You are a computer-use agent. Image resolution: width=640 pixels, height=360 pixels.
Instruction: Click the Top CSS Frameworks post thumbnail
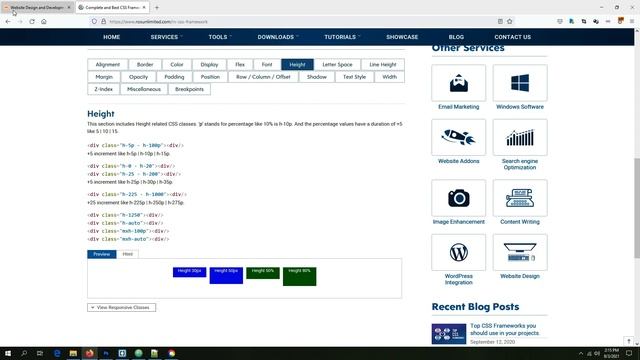[x=449, y=334]
